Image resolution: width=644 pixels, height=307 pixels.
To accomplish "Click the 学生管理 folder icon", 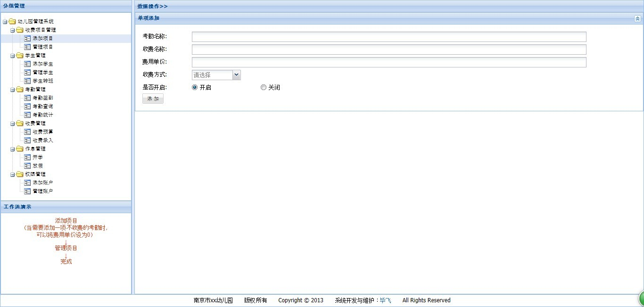I will point(20,55).
